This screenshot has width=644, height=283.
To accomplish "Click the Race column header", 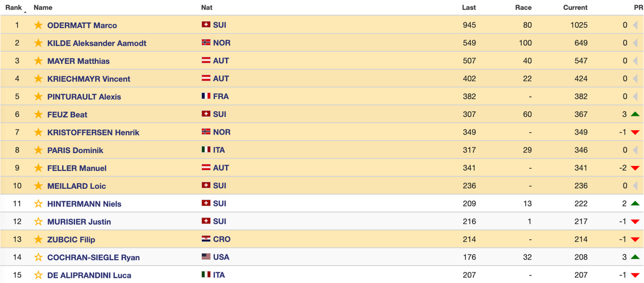I will (x=523, y=8).
